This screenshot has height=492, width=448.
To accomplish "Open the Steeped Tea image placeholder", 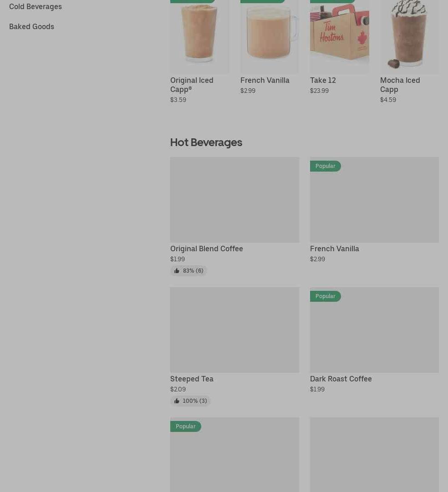I will click(234, 330).
